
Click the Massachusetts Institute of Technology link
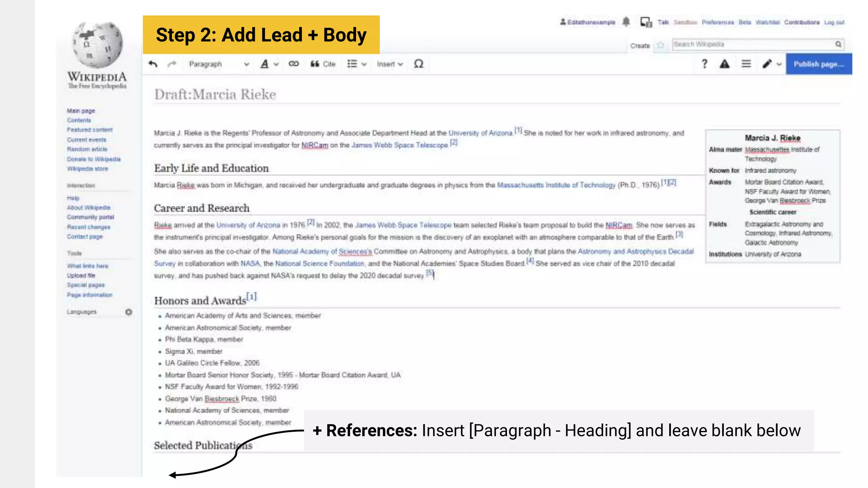click(x=556, y=185)
